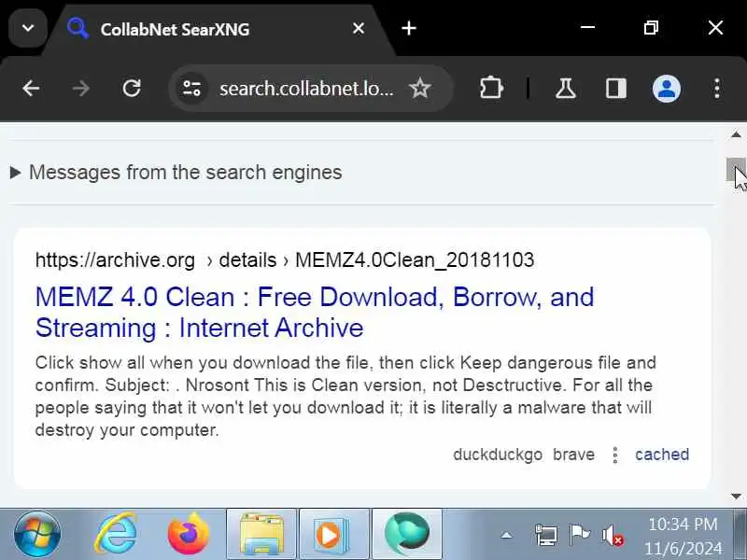Close the CollabNet SearXNG tab
Screen dimensions: 747x560
(359, 29)
